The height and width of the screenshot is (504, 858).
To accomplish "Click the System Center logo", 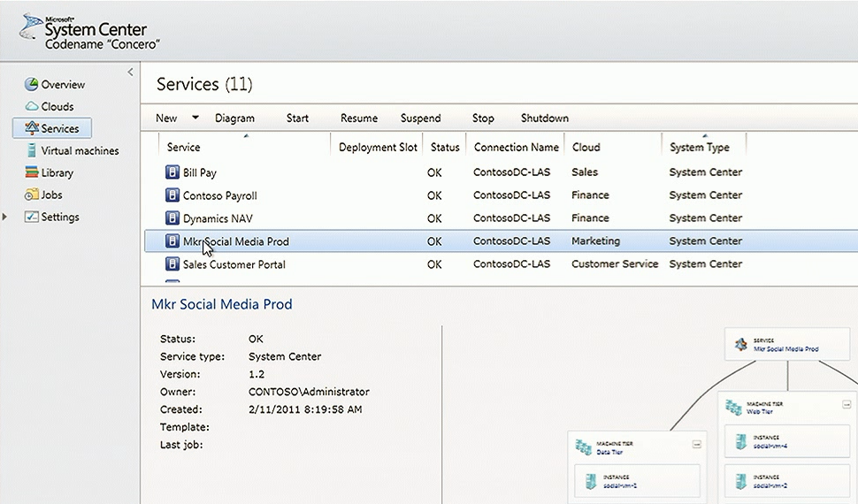I will 89,32.
